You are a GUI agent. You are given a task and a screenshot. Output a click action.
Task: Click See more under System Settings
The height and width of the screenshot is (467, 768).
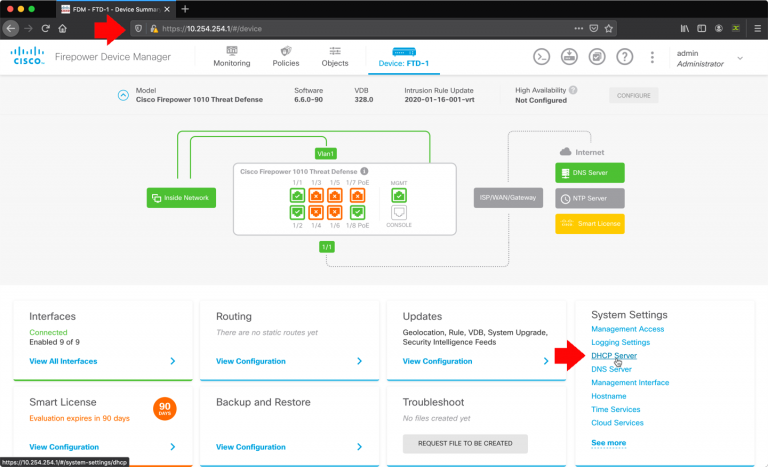pos(608,443)
